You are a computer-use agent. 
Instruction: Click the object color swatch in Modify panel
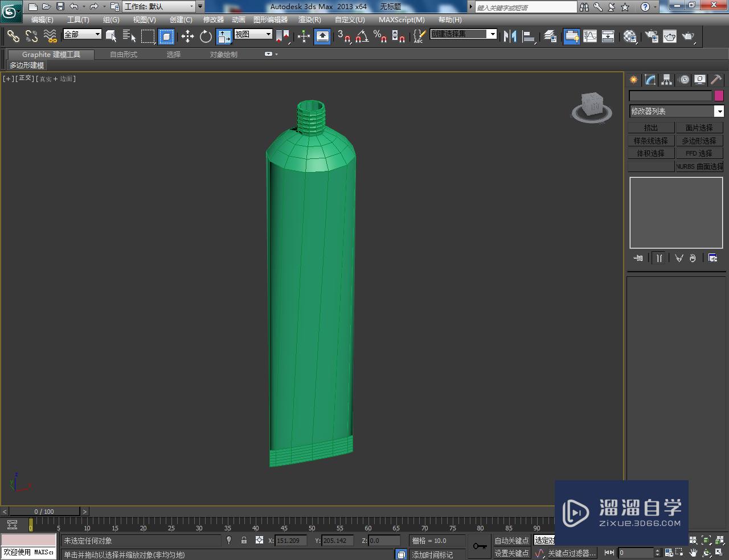(719, 96)
